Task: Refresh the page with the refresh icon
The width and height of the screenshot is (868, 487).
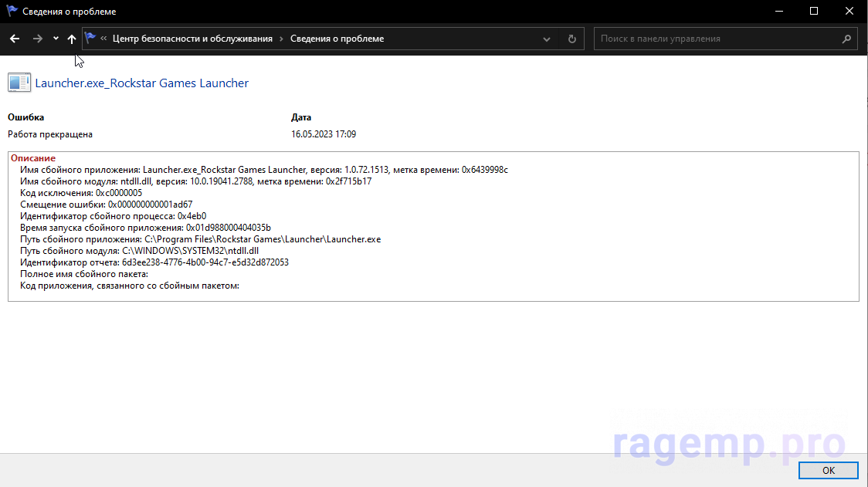Action: click(571, 39)
